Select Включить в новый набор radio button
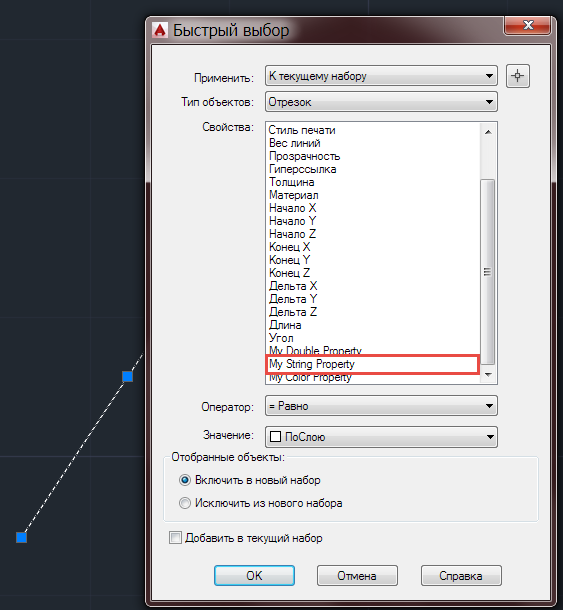The height and width of the screenshot is (610, 563). [185, 480]
